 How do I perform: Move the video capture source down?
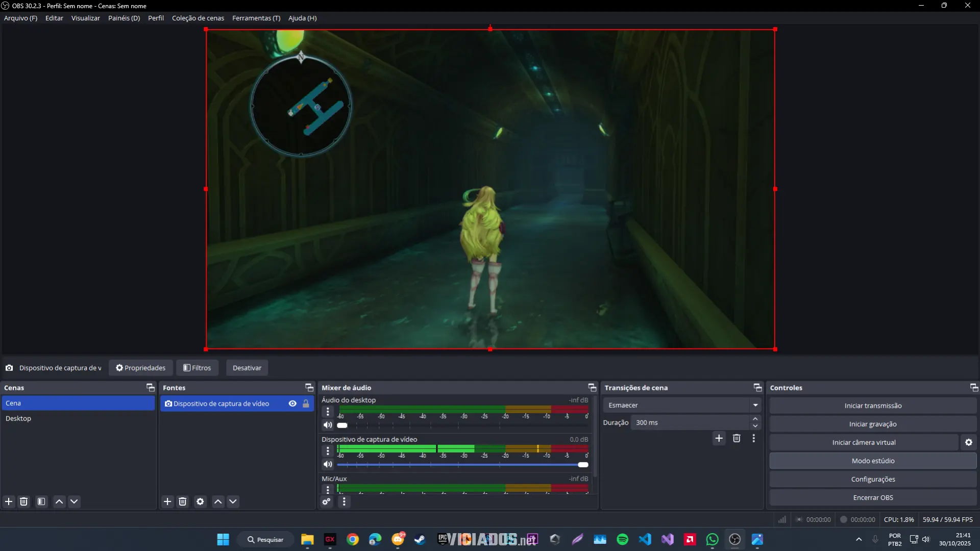[x=233, y=502]
